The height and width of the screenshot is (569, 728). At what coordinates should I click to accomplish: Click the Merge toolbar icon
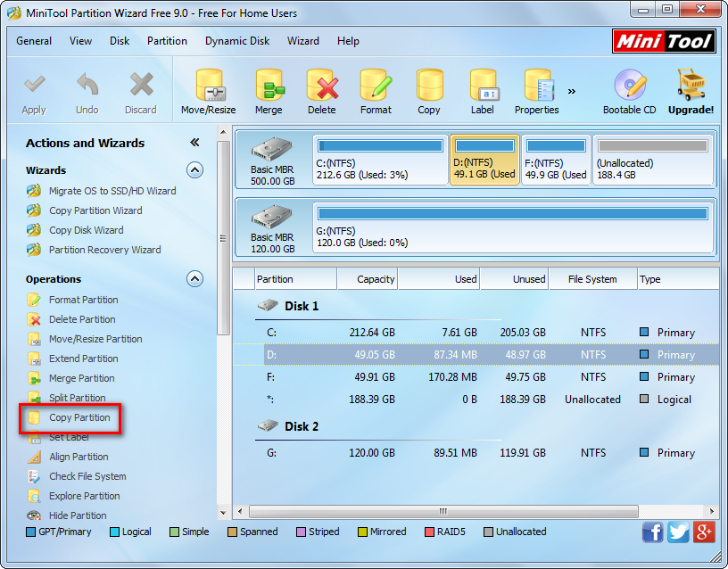269,86
